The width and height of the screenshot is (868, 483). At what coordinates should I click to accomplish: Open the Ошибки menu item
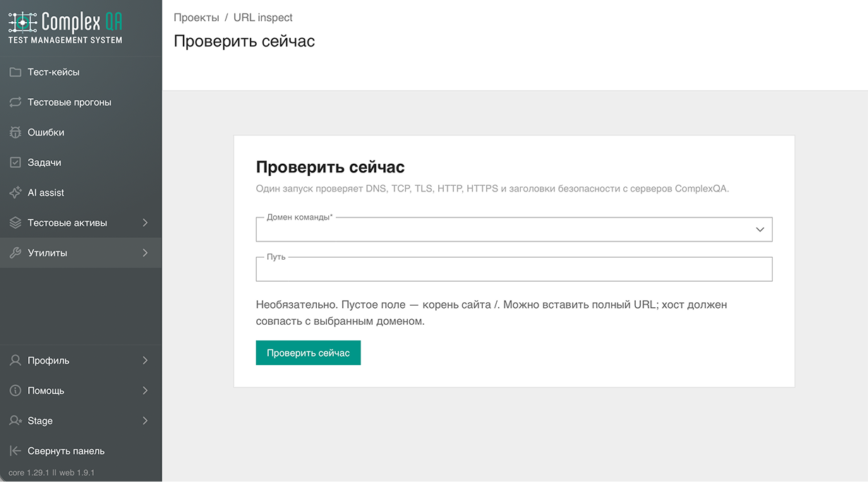click(81, 132)
